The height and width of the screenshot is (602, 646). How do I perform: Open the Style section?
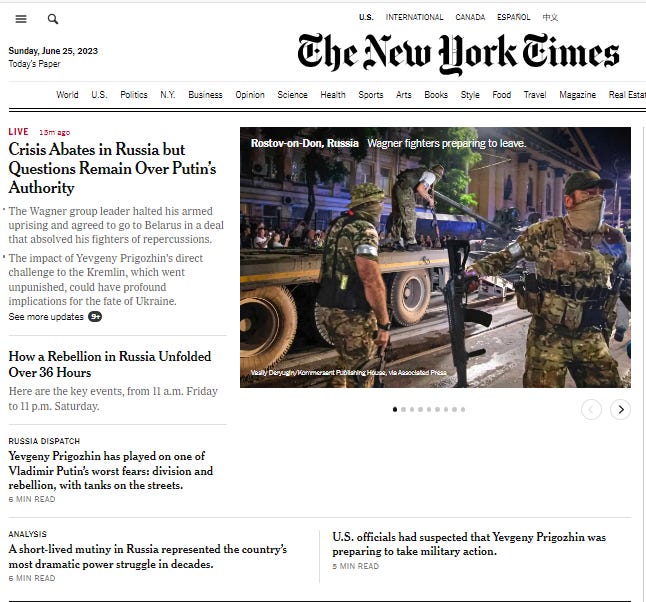pos(470,95)
